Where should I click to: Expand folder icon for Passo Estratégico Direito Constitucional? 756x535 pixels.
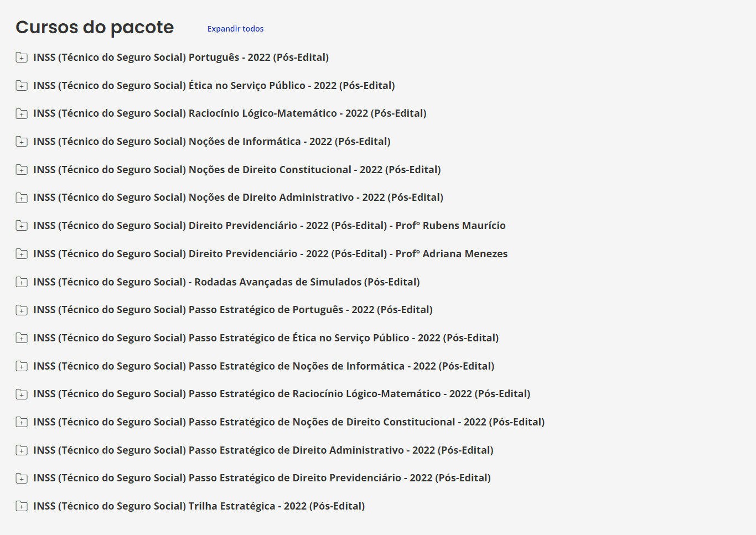22,422
